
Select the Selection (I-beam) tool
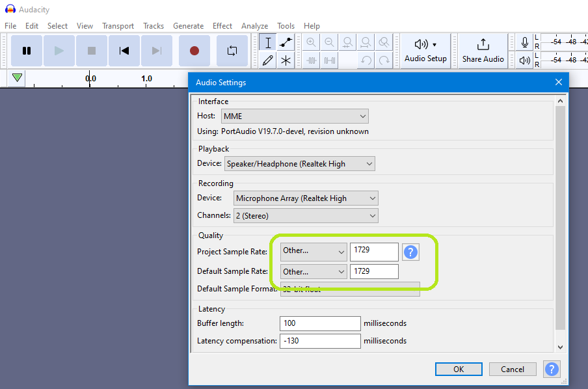pyautogui.click(x=268, y=42)
